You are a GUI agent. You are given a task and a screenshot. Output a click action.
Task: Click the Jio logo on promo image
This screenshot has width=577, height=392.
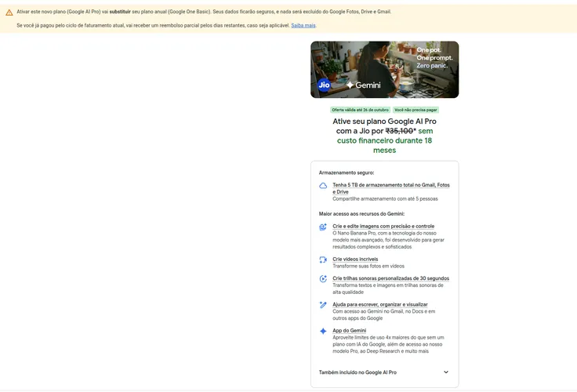324,85
